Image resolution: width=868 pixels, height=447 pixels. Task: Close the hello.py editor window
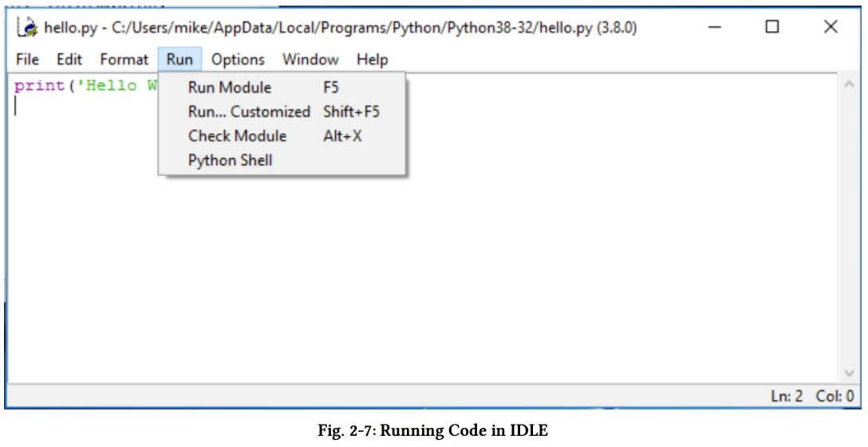[x=831, y=27]
